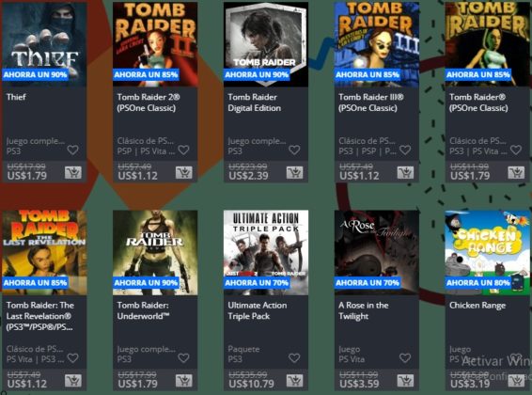The height and width of the screenshot is (395, 532).
Task: Open the Ultimate Action Triple Pack cover image
Action: click(266, 252)
